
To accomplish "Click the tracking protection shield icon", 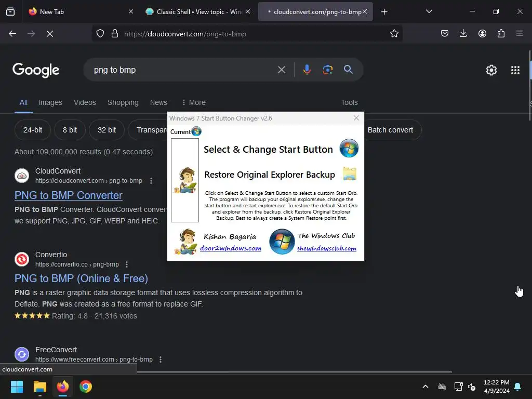I will pyautogui.click(x=100, y=34).
